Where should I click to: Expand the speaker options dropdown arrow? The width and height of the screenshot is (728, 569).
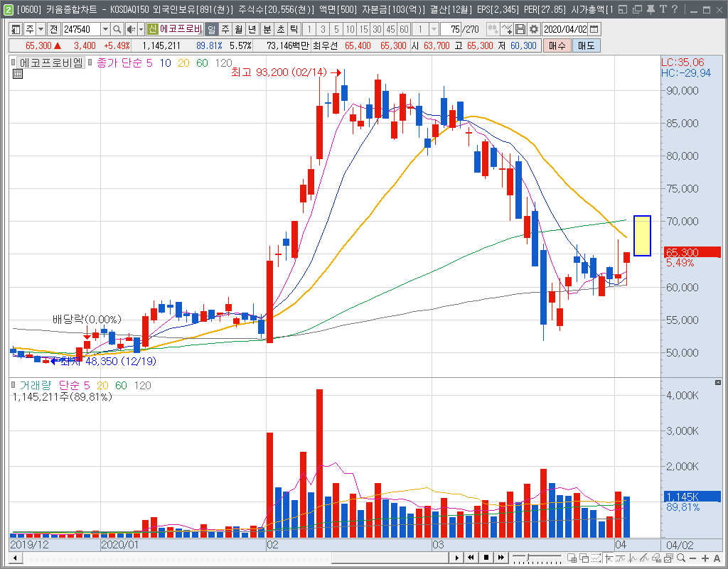point(141,29)
